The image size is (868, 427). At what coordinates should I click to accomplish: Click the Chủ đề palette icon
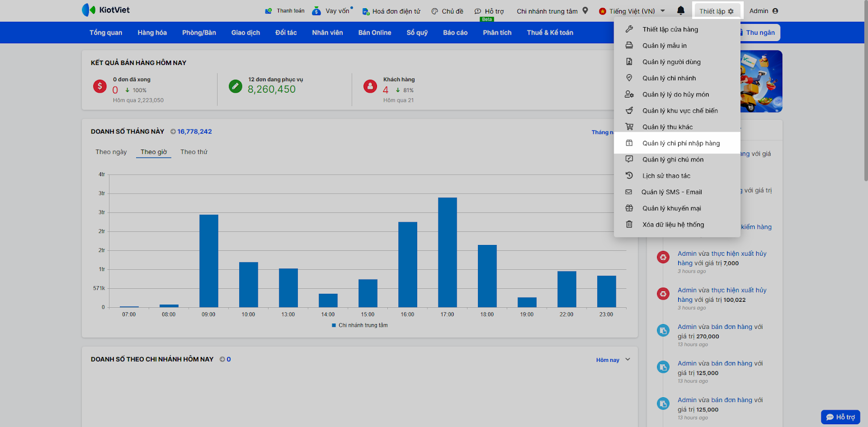[x=435, y=11]
